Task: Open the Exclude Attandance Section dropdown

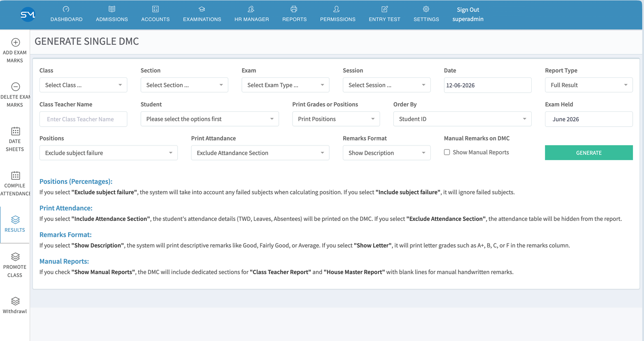Action: (260, 153)
